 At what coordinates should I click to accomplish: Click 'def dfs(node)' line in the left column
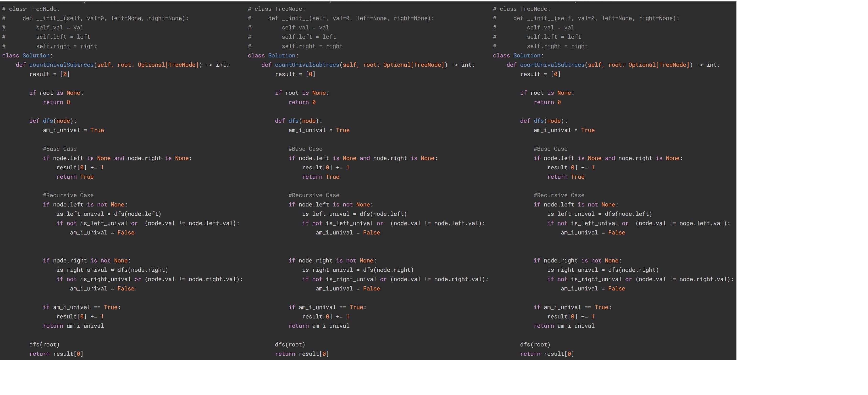[x=53, y=121]
